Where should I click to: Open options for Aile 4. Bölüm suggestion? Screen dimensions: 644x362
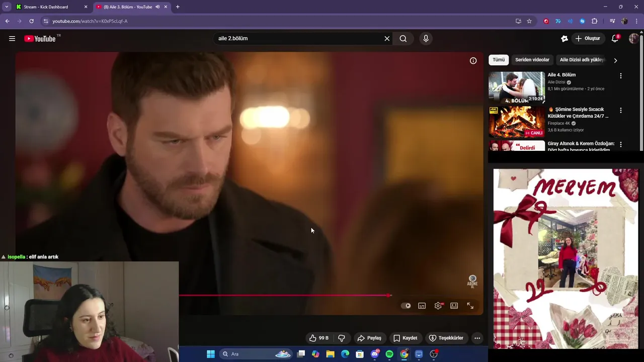tap(620, 76)
